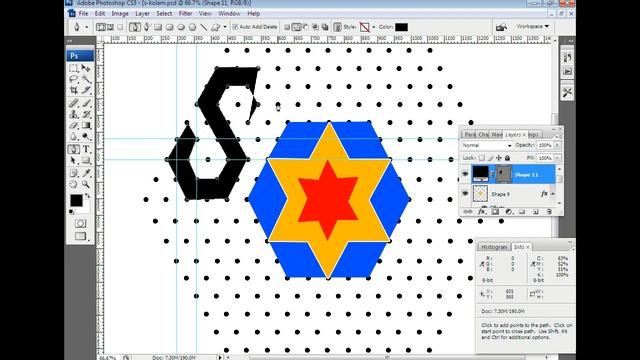Image resolution: width=640 pixels, height=360 pixels.
Task: Select the Brush tool
Action: 86,103
